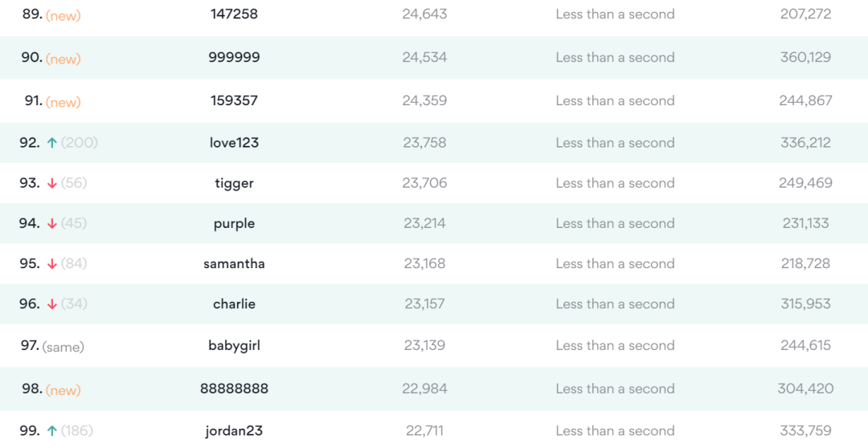Click 'Less than a second' in samantha row
Image resolution: width=868 pixels, height=448 pixels.
[615, 263]
